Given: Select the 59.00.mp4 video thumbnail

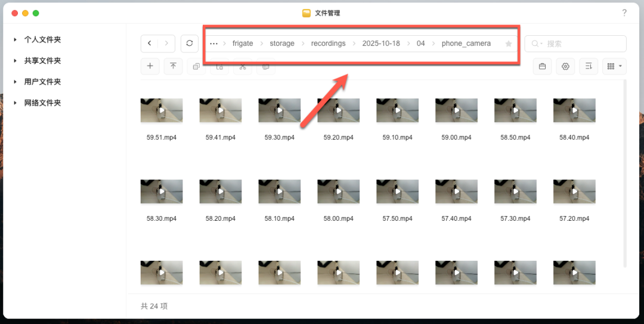Looking at the screenshot, I should point(456,110).
